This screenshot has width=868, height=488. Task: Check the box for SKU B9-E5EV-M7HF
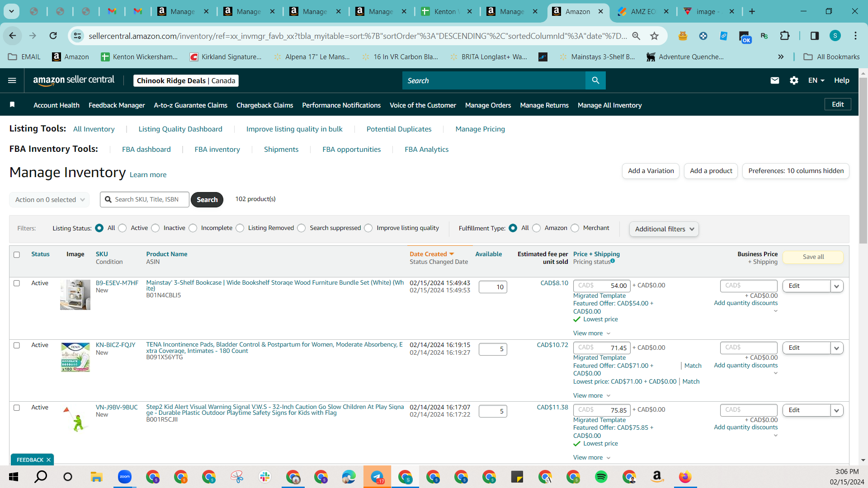click(17, 283)
